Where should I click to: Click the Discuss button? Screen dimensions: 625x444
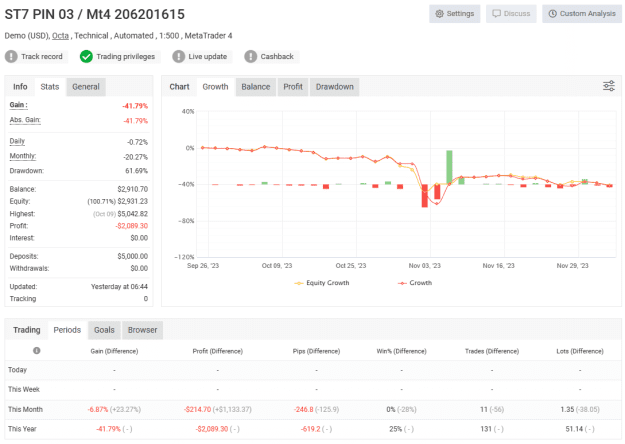[511, 14]
